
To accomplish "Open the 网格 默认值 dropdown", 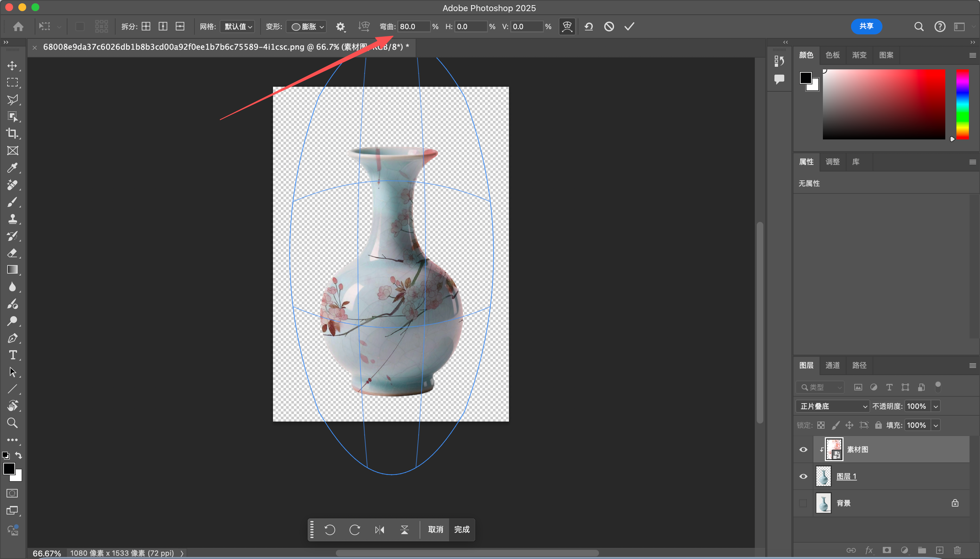I will (x=238, y=27).
